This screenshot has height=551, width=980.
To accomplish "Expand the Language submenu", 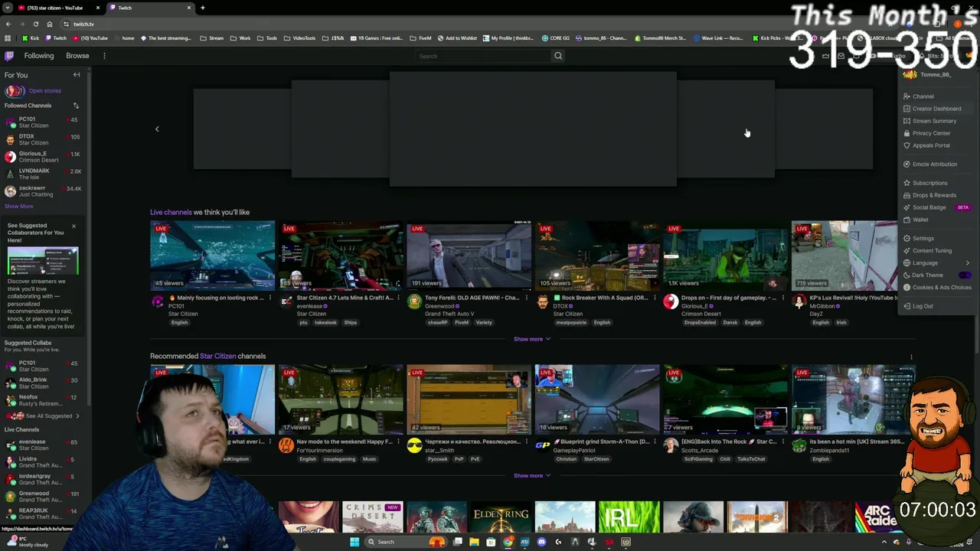I will pos(936,263).
